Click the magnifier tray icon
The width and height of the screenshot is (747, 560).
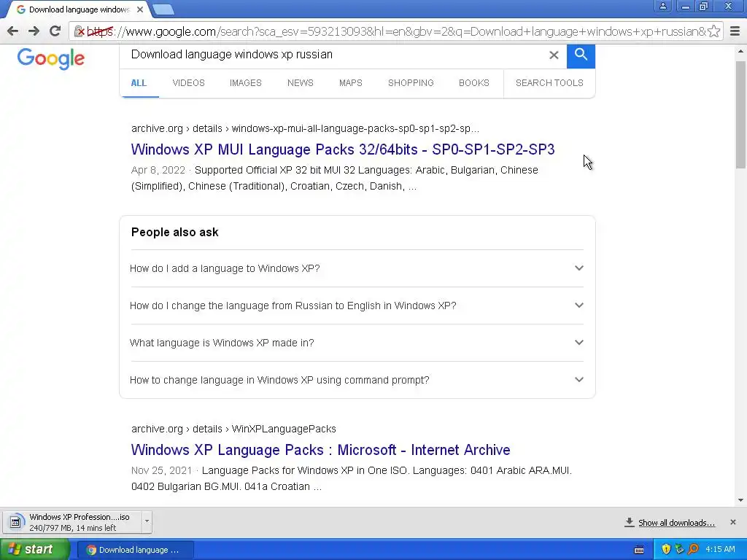pyautogui.click(x=693, y=550)
